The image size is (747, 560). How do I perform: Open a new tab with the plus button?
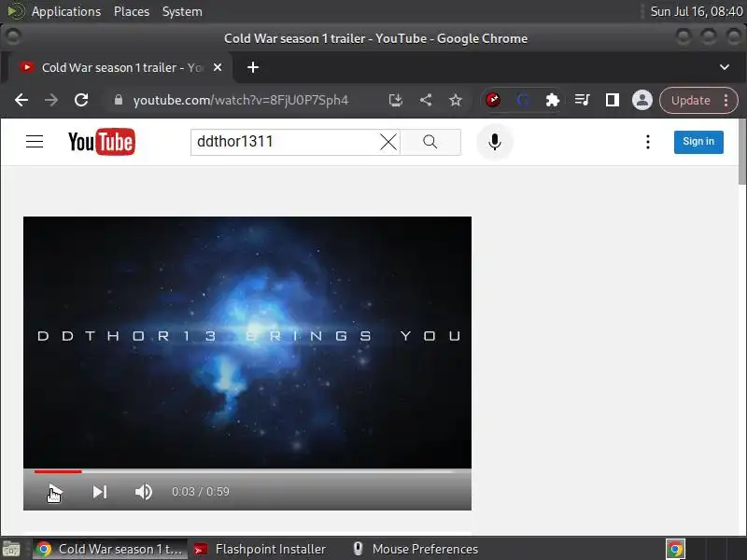coord(253,67)
